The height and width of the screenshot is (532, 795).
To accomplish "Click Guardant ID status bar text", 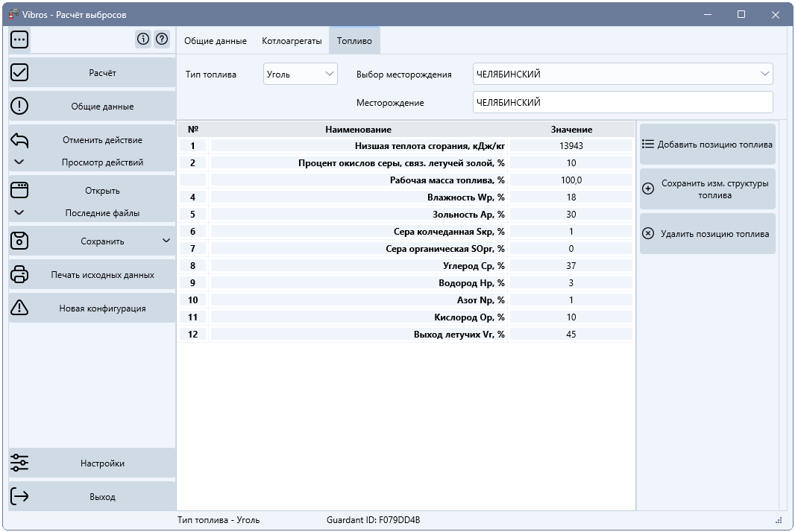I will [373, 520].
